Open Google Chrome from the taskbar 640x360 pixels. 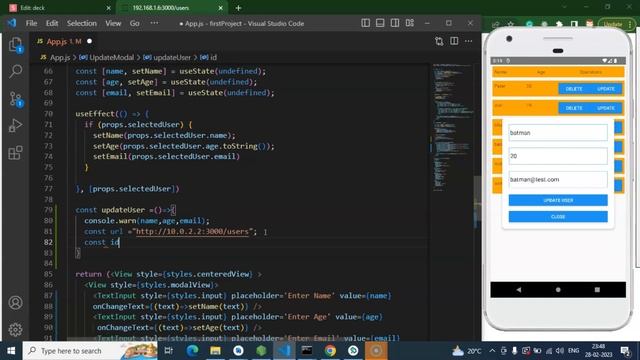tap(330, 351)
